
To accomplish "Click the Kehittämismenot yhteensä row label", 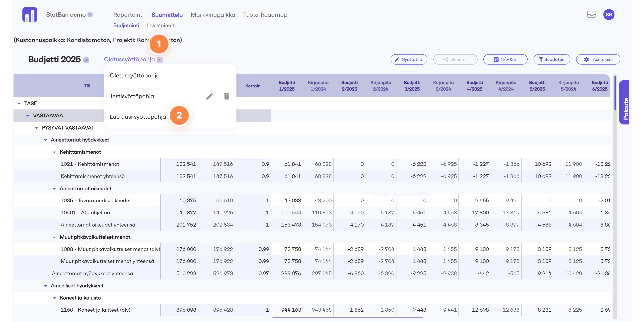I will (x=93, y=176).
